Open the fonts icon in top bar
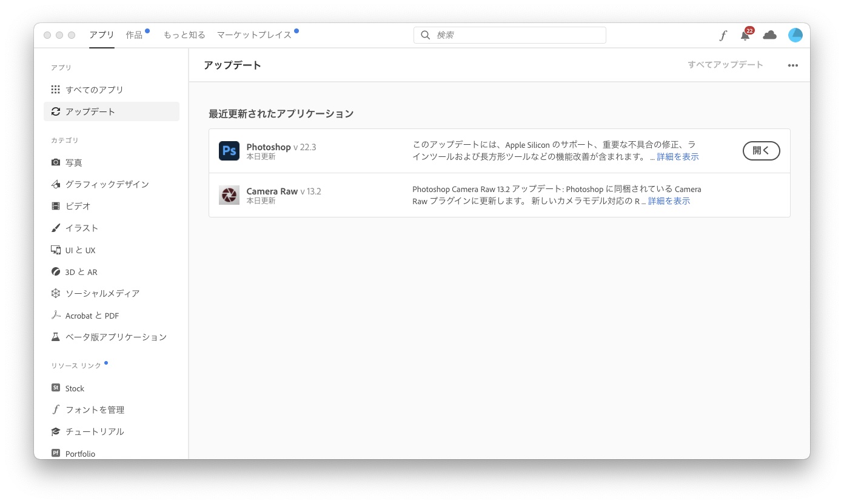 pyautogui.click(x=723, y=35)
